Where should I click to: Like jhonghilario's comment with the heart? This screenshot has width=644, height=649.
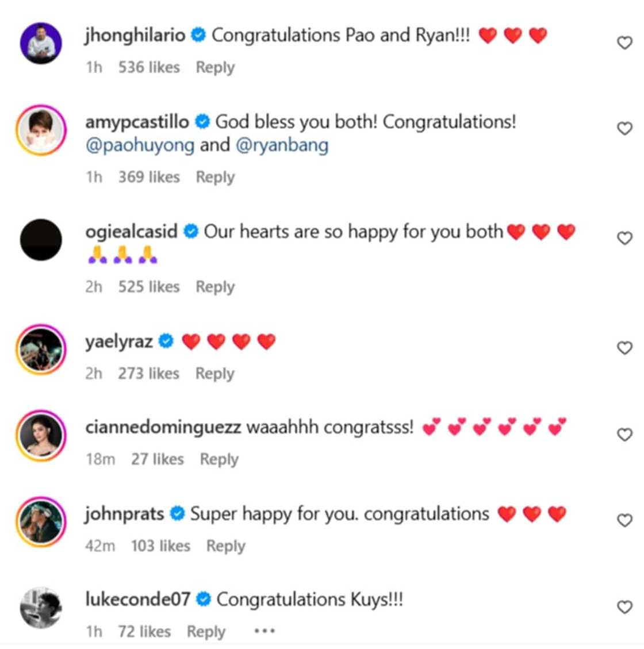[x=624, y=43]
